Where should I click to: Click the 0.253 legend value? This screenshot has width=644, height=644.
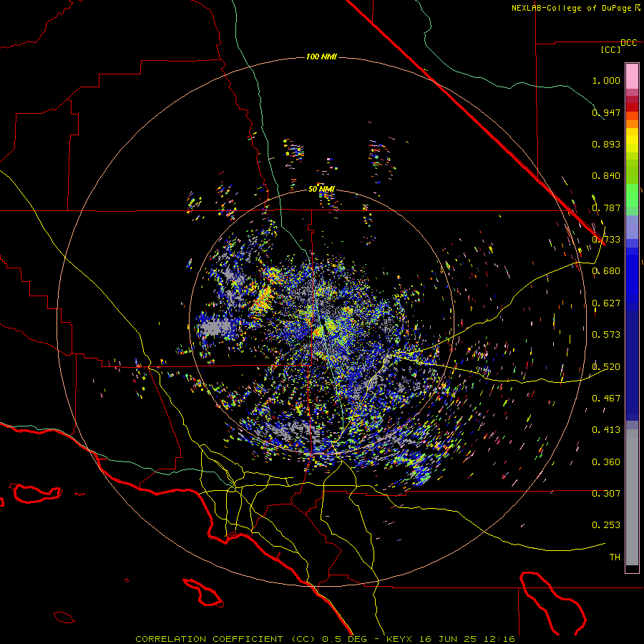(606, 525)
